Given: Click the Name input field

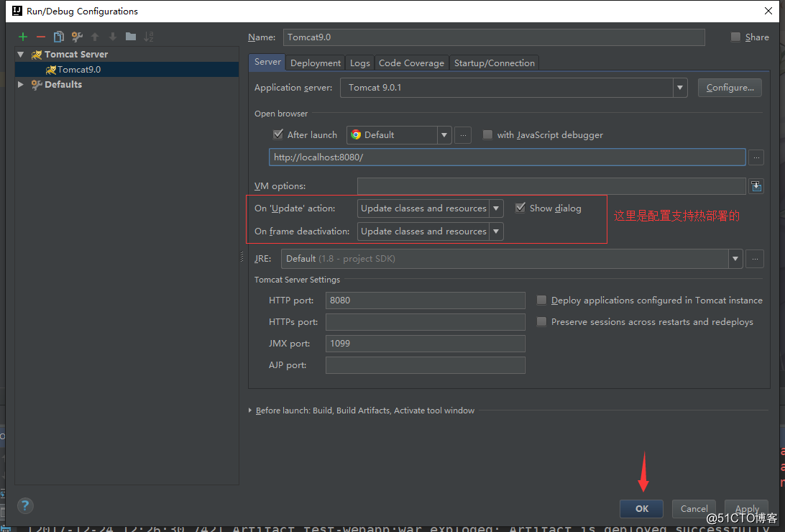Looking at the screenshot, I should 494,37.
